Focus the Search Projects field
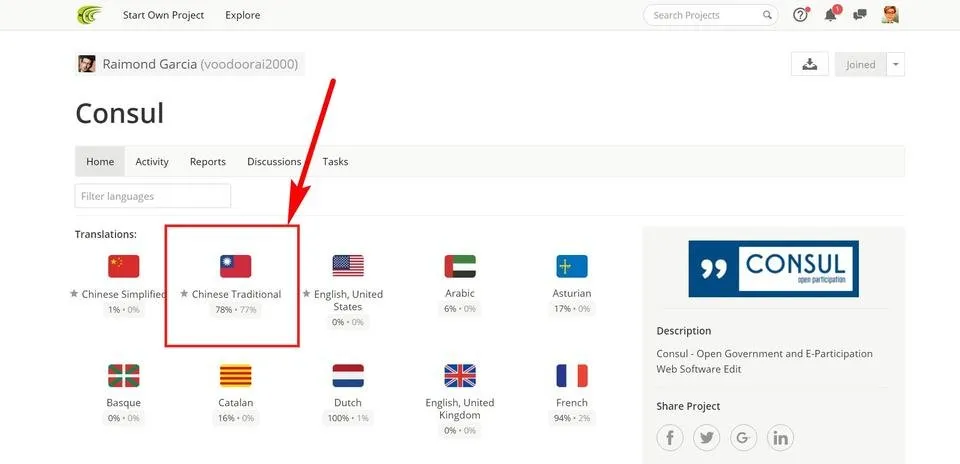960x464 pixels. 710,15
